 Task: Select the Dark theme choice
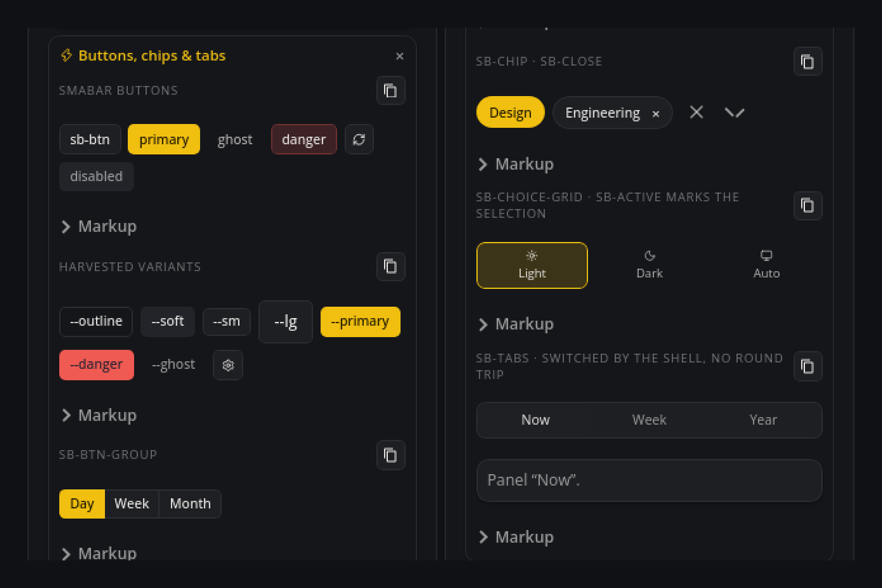[649, 266]
